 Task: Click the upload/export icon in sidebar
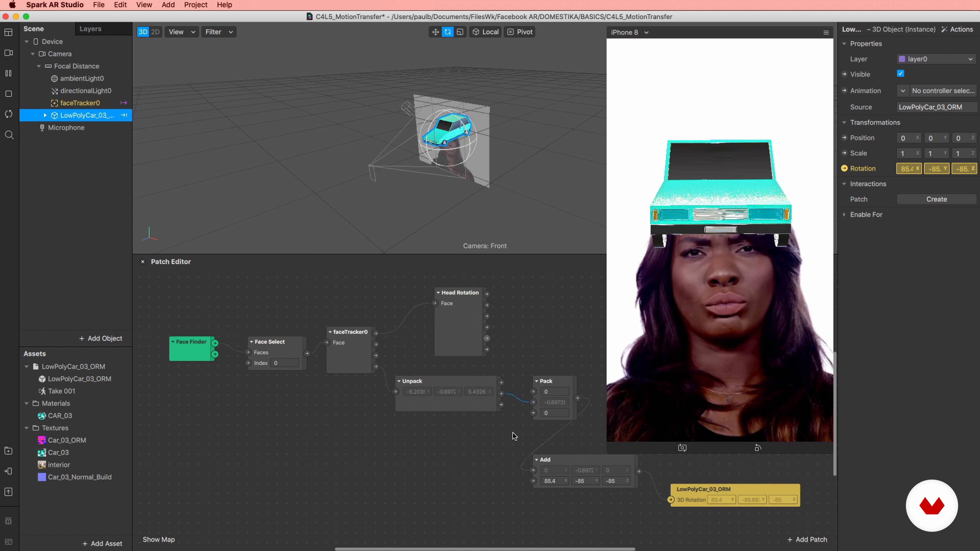pos(8,492)
